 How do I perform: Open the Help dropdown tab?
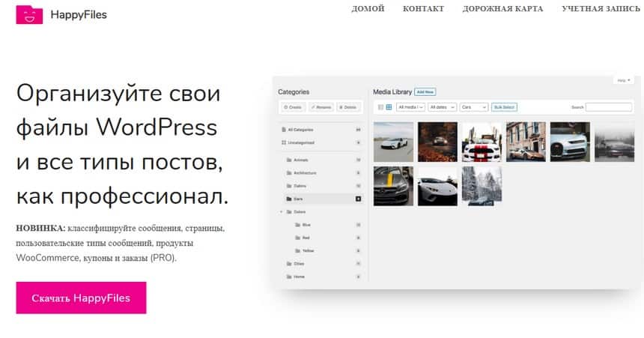click(x=624, y=80)
